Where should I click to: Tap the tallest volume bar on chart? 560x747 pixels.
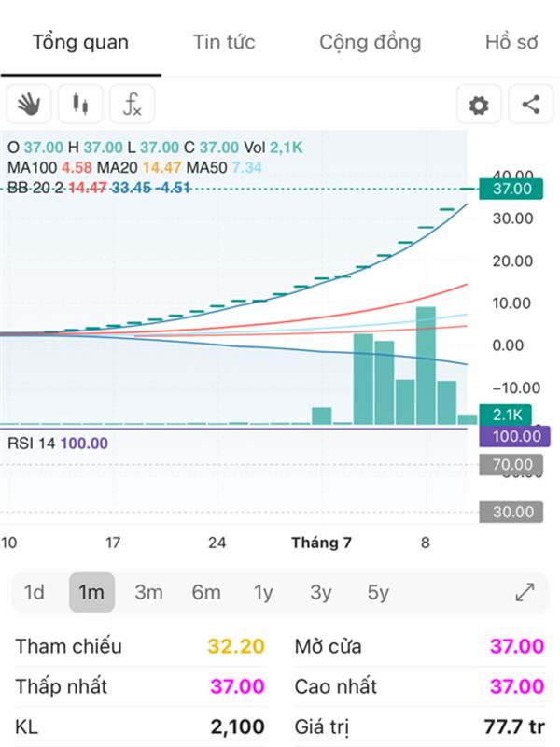pyautogui.click(x=426, y=365)
